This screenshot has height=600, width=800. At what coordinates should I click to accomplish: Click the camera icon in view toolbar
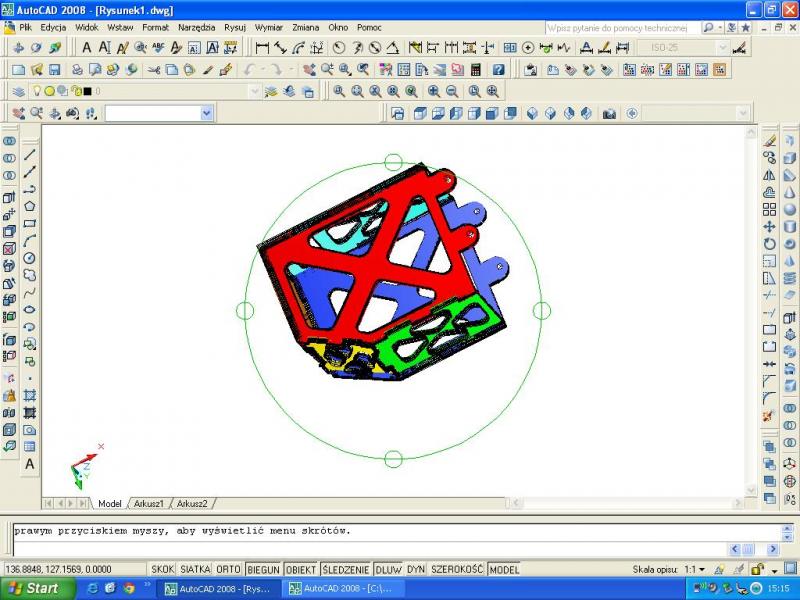[x=608, y=114]
